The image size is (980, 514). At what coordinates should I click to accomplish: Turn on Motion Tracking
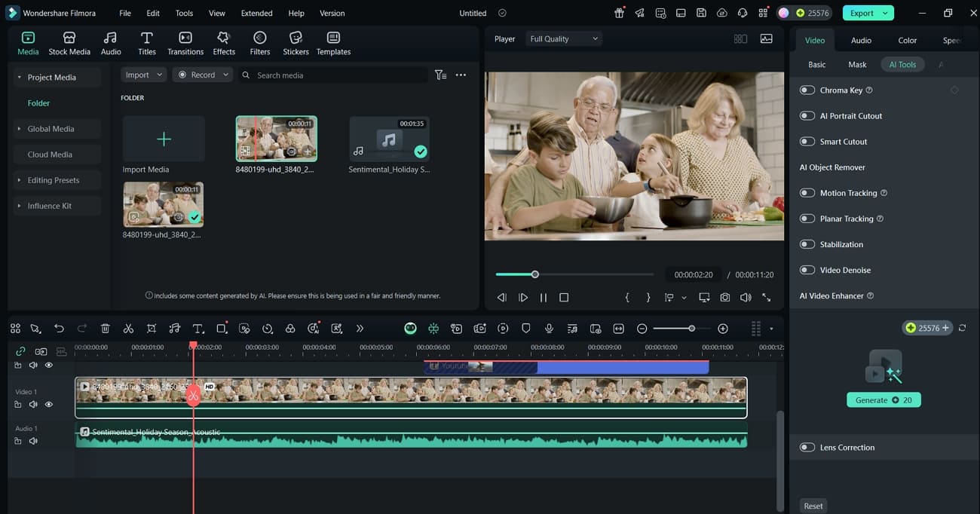point(807,193)
